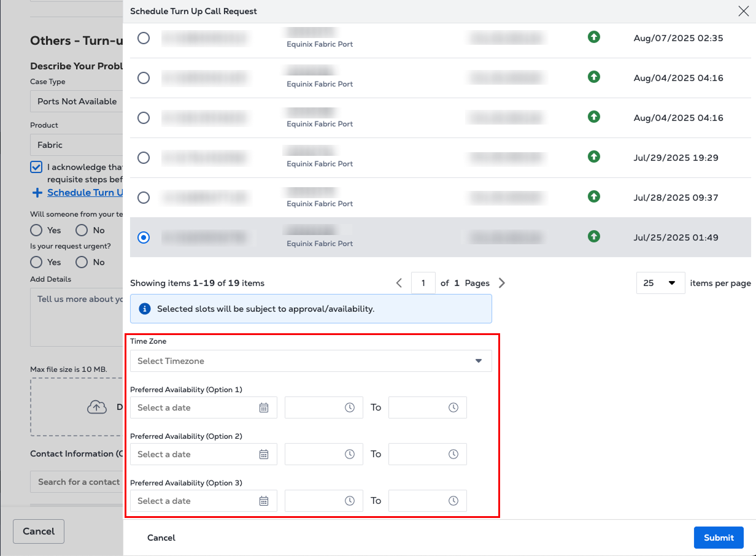756x556 pixels.
Task: Select the port dated Jul/28/2025 09:37
Action: pos(144,198)
